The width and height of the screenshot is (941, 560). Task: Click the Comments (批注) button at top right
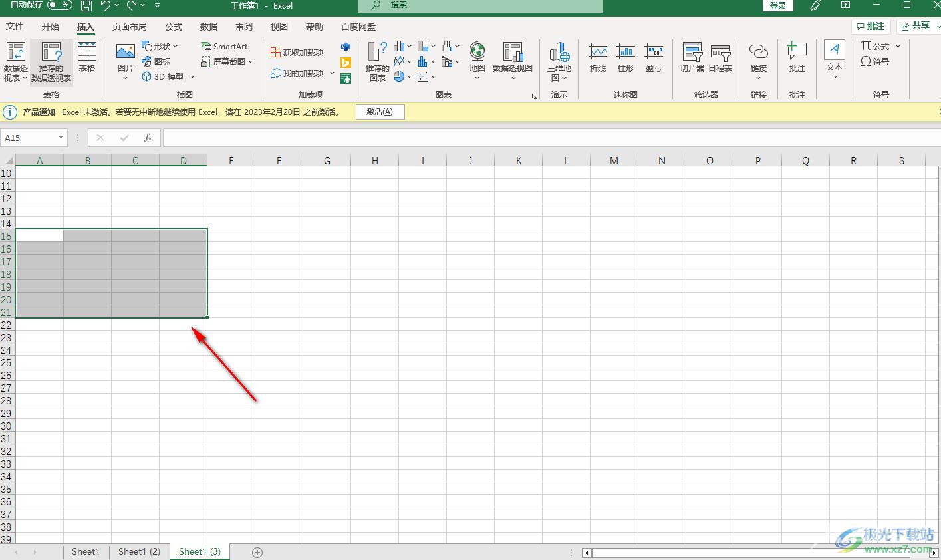tap(871, 26)
